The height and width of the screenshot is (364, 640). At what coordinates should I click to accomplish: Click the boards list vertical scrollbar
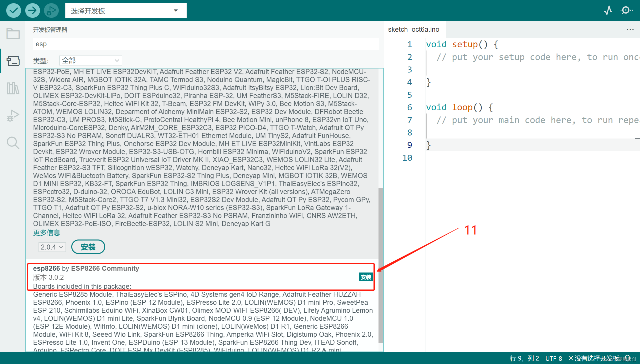[x=381, y=265]
